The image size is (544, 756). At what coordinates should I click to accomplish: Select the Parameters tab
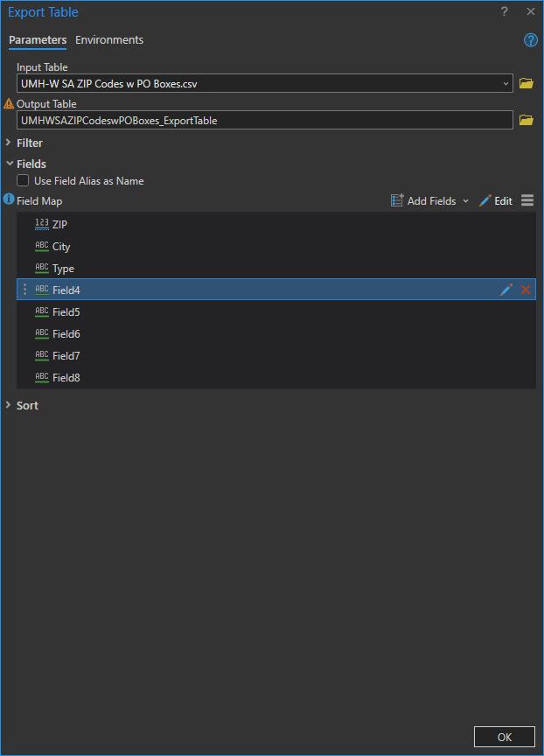[38, 40]
